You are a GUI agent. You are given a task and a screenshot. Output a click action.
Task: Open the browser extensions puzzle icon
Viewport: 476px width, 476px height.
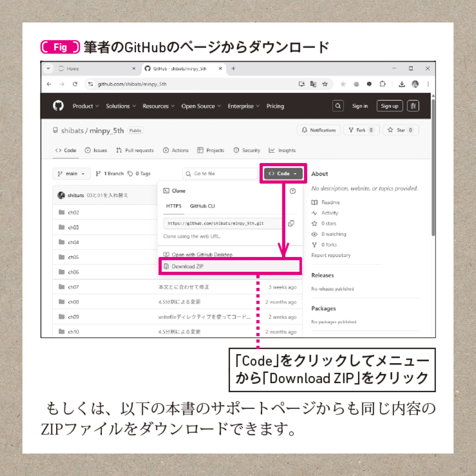(x=383, y=84)
